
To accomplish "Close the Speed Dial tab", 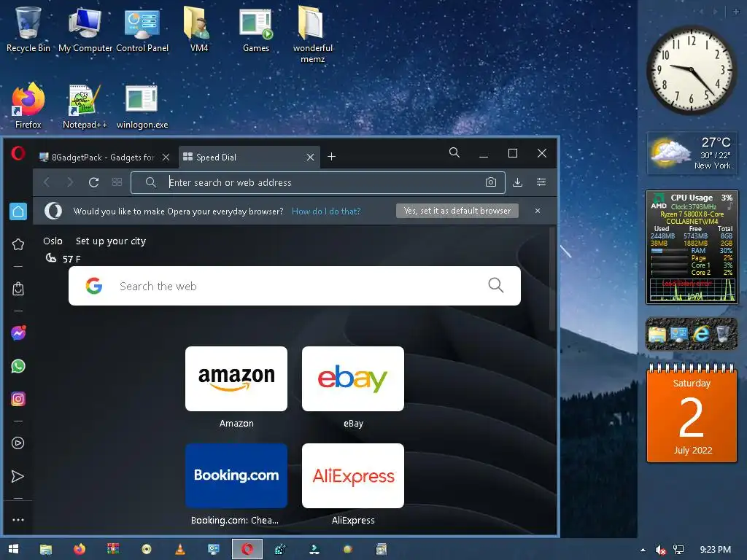I will [x=310, y=157].
